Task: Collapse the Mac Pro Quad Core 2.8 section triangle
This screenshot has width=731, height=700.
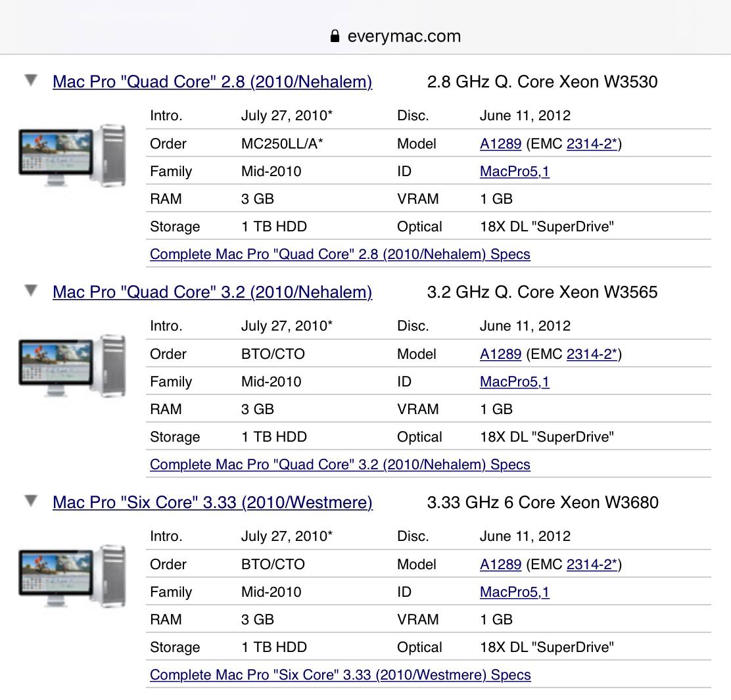Action: click(32, 80)
